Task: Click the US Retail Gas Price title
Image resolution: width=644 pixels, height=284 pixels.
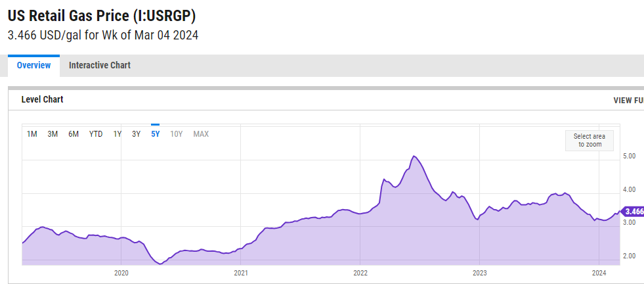Action: (102, 16)
